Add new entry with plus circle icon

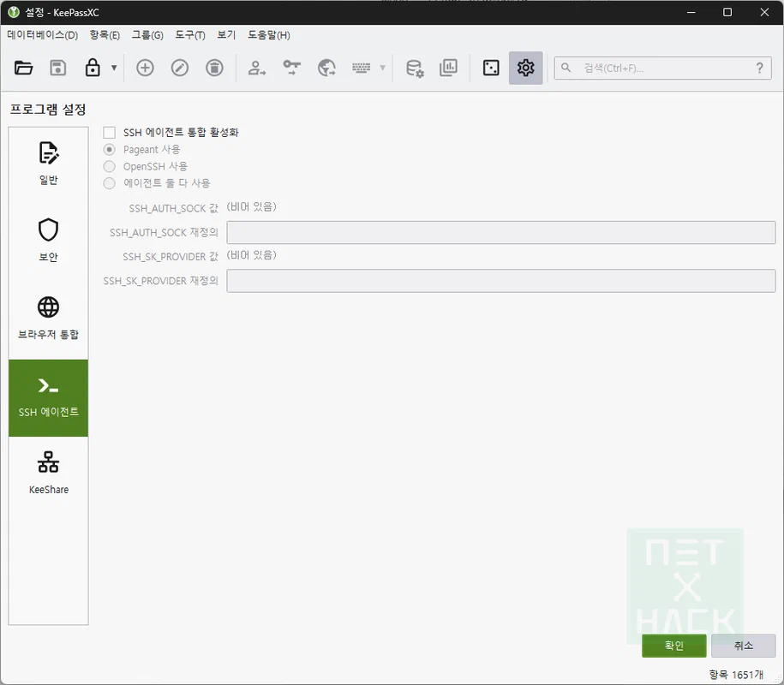(145, 68)
